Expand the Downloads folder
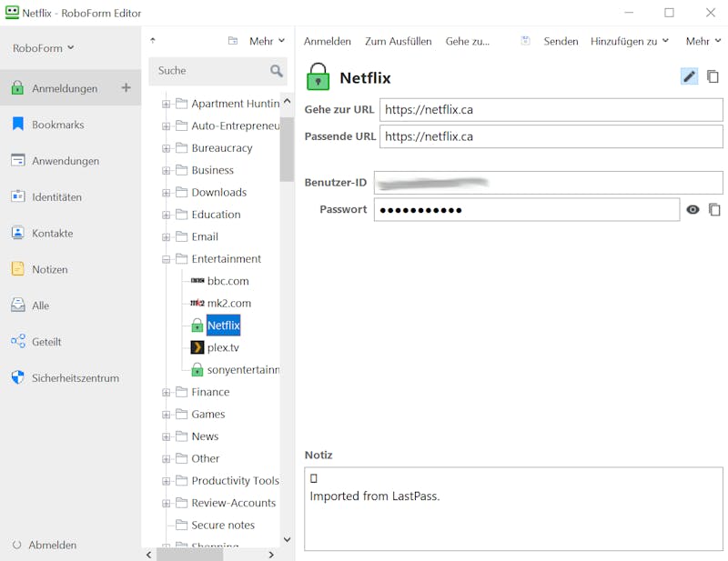Viewport: 728px width, 561px height. 166,193
